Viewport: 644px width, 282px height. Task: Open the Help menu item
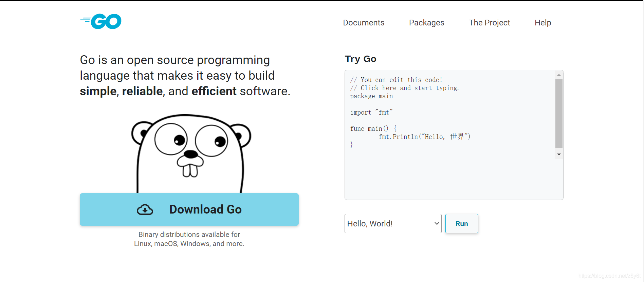coord(543,23)
